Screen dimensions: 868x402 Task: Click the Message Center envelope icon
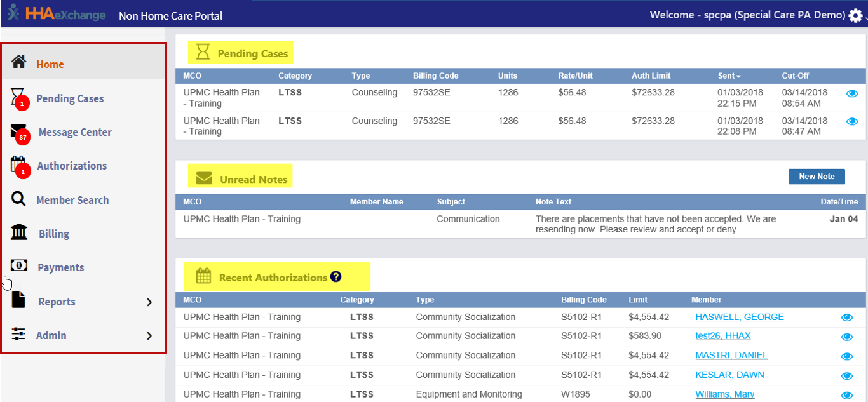[19, 131]
